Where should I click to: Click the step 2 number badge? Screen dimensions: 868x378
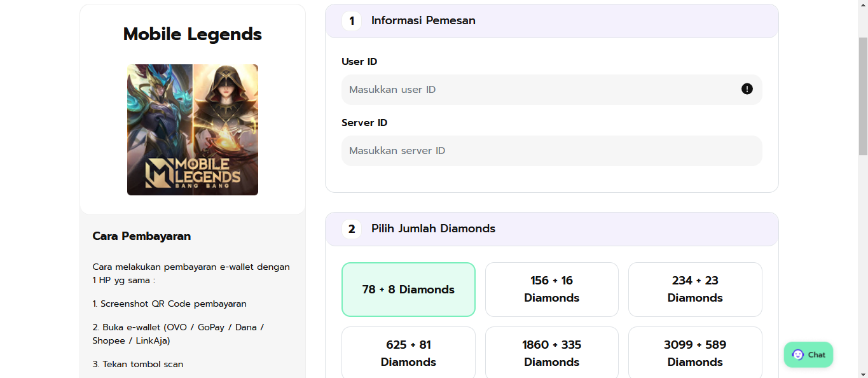click(352, 229)
